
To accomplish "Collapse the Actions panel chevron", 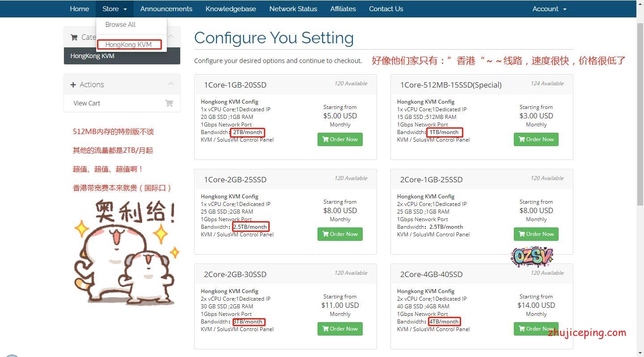I will (x=171, y=84).
